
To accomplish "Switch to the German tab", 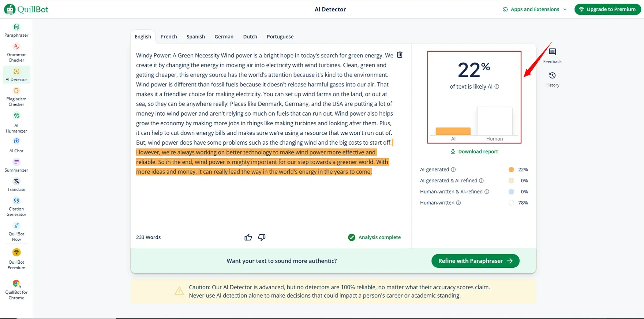I will pyautogui.click(x=224, y=37).
